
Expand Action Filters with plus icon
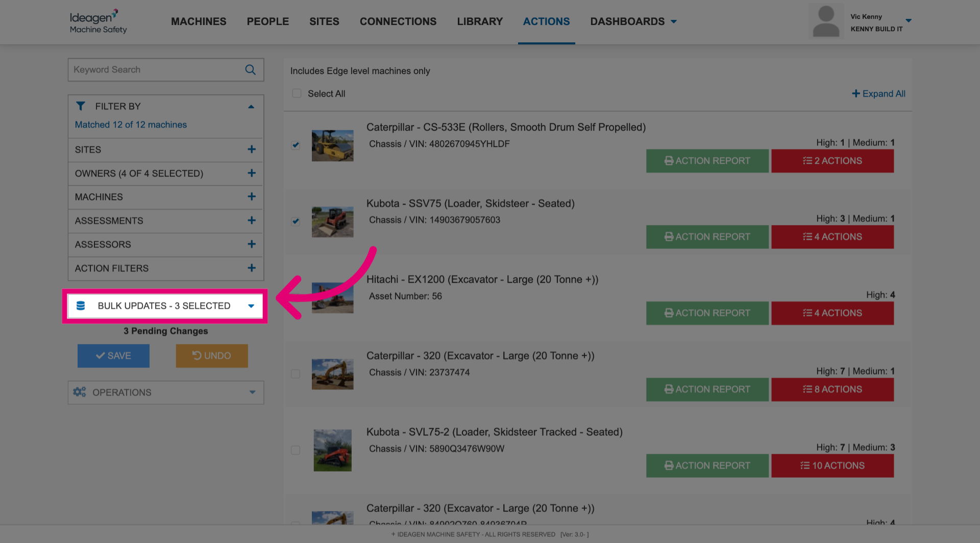tap(252, 268)
